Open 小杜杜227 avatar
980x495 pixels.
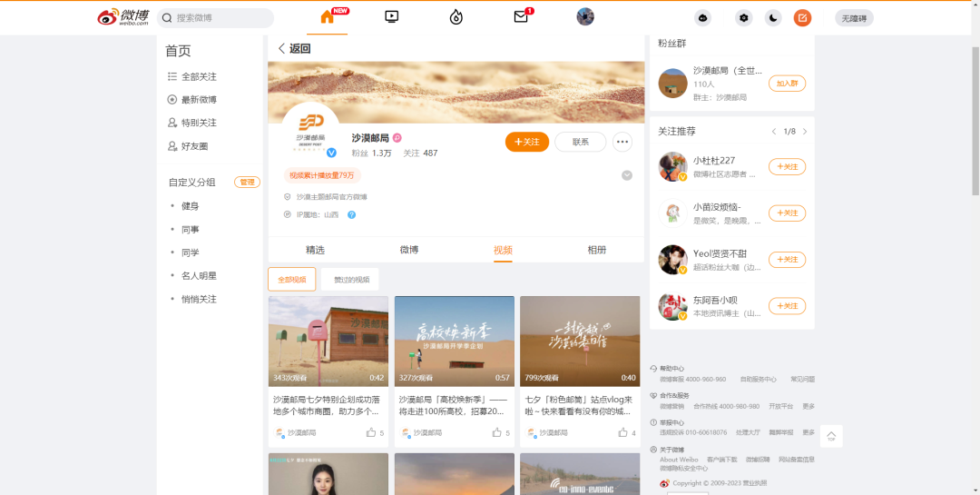coord(673,166)
